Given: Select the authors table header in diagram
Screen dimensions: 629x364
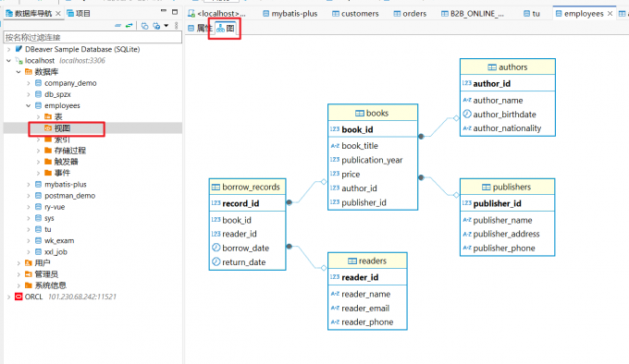Looking at the screenshot, I should [508, 67].
